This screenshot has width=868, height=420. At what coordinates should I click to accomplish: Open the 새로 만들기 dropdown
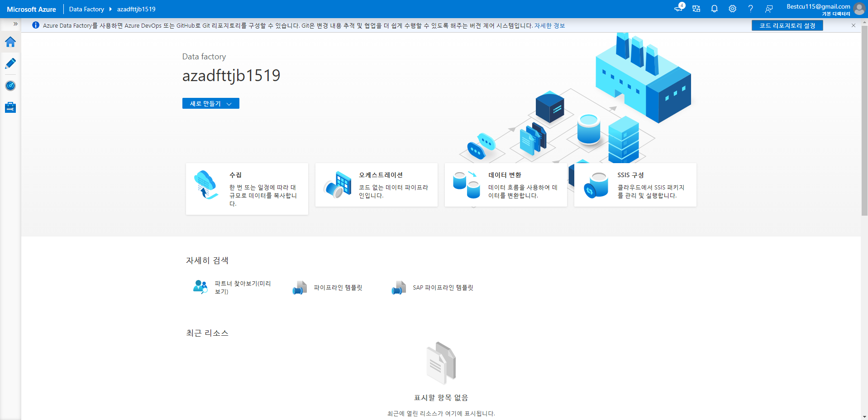[211, 103]
